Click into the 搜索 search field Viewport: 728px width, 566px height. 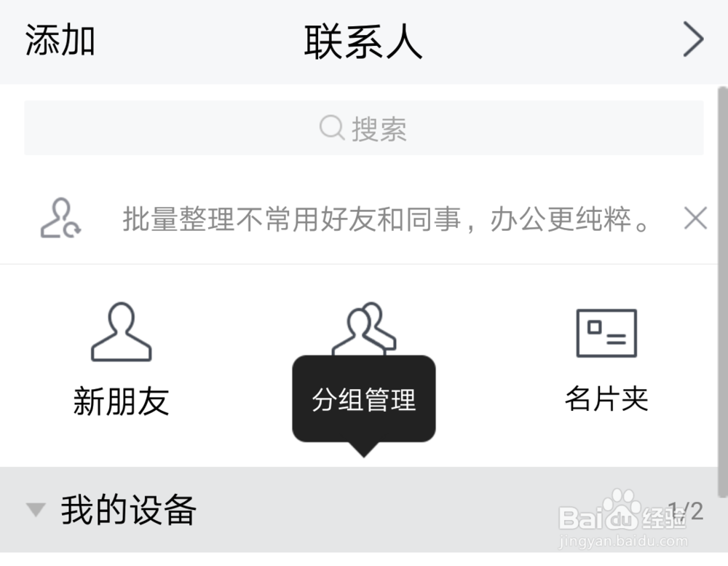point(364,127)
